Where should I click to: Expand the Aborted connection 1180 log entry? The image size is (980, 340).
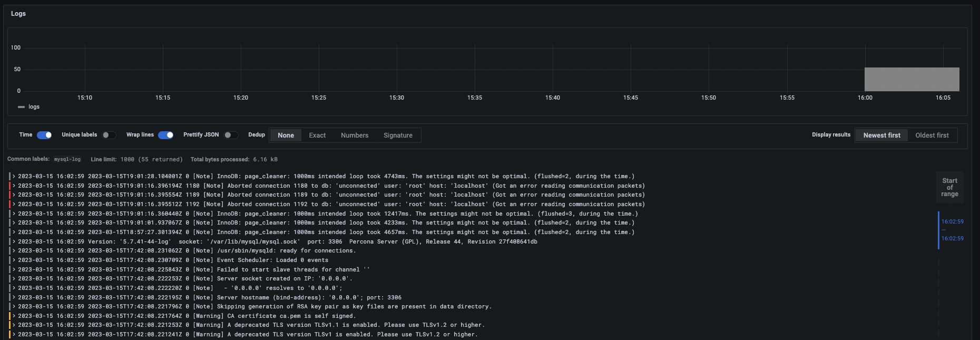pos(14,186)
